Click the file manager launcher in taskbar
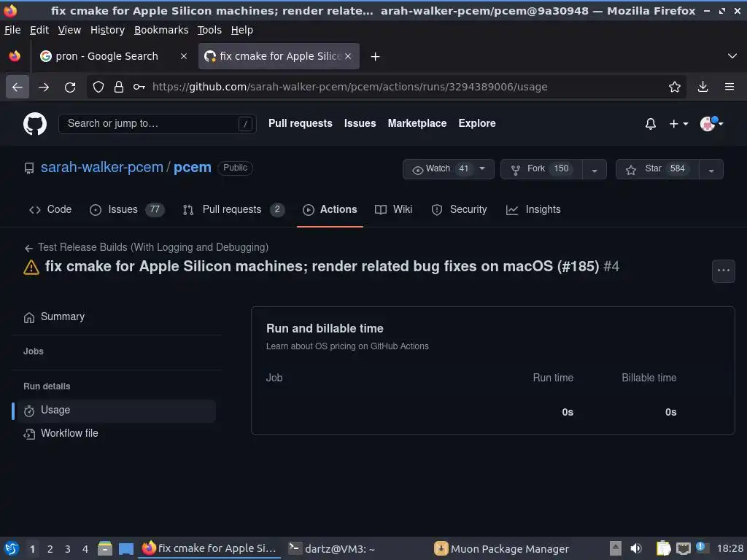The image size is (747, 560). (105, 548)
